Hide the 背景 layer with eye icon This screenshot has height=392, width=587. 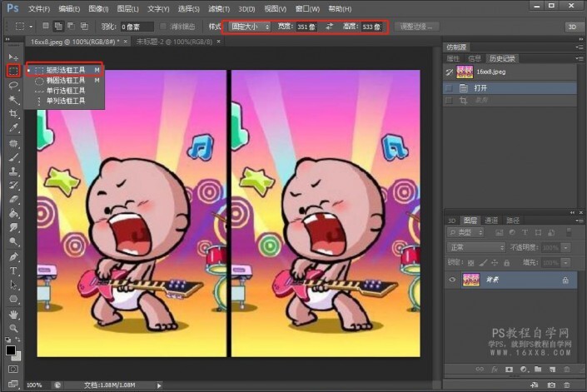(453, 280)
